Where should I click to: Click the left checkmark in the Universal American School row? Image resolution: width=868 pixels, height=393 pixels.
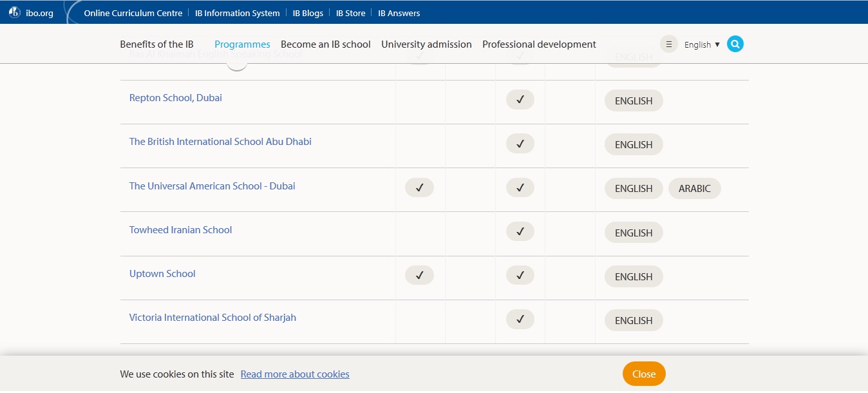coord(419,187)
